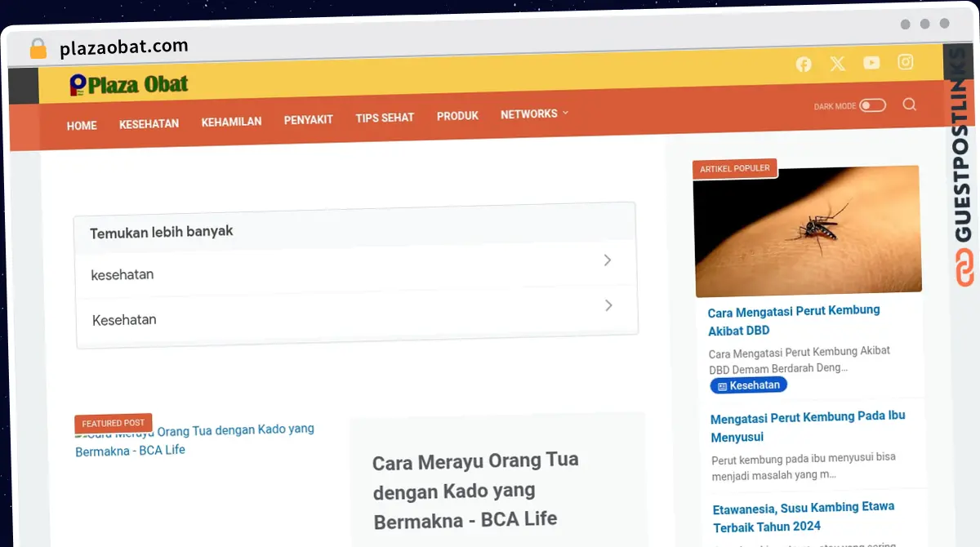Open the Produk menu item
This screenshot has height=547, width=980.
pyautogui.click(x=457, y=116)
